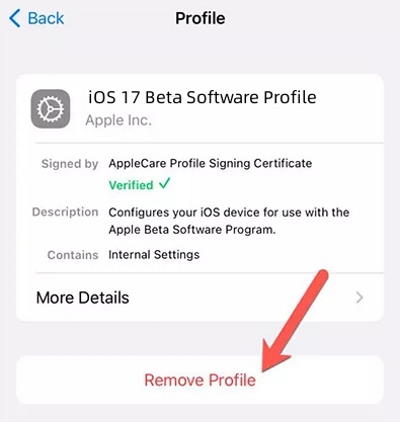Click the red annotation arrow tail

click(x=321, y=277)
